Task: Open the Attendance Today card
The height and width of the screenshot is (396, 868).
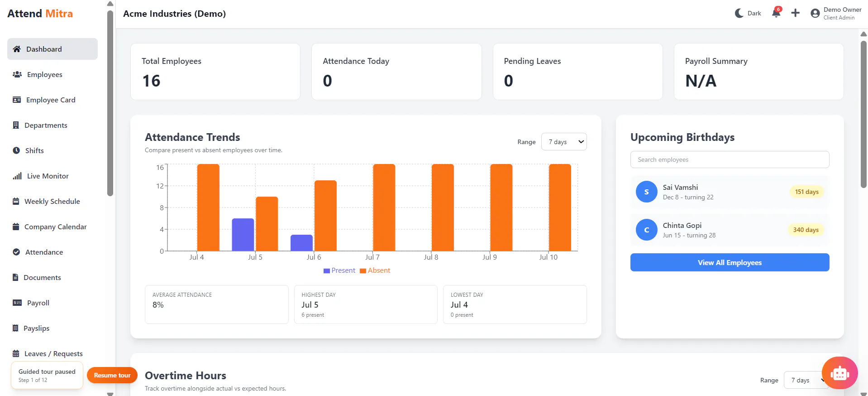Action: [x=396, y=72]
